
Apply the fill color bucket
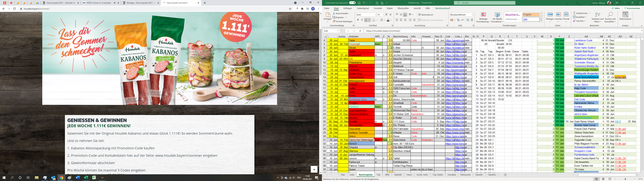382,20
